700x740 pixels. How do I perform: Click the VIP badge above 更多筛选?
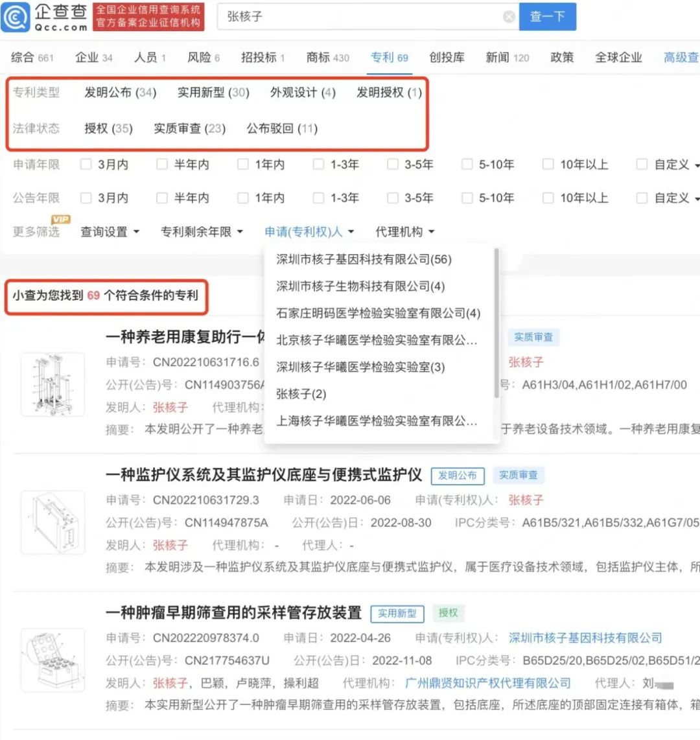point(60,220)
